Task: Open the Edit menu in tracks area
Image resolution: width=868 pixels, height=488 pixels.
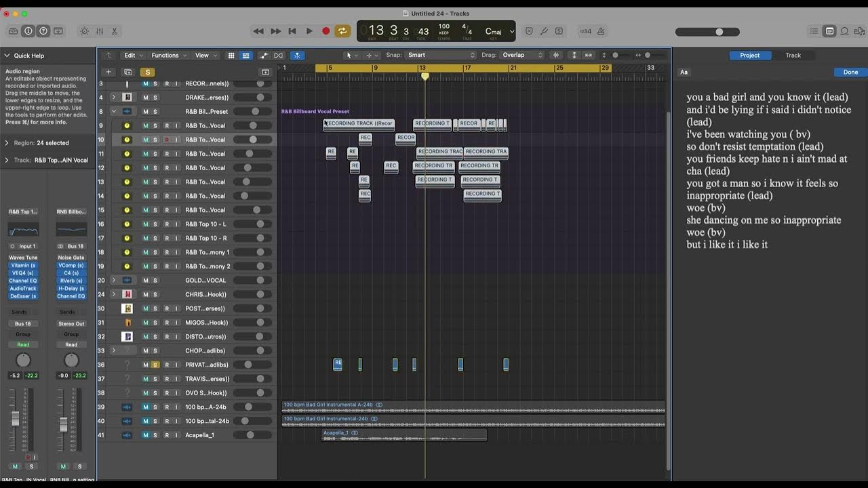Action: tap(133, 56)
